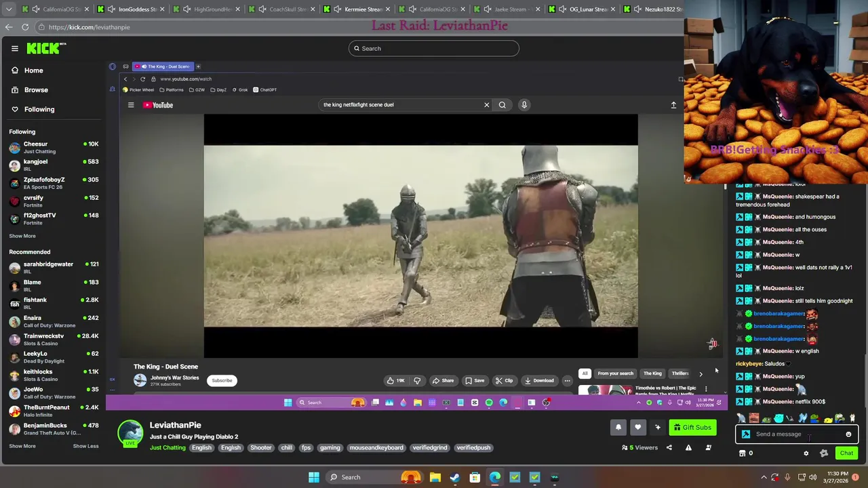Toggle stream notification bell

(x=618, y=427)
